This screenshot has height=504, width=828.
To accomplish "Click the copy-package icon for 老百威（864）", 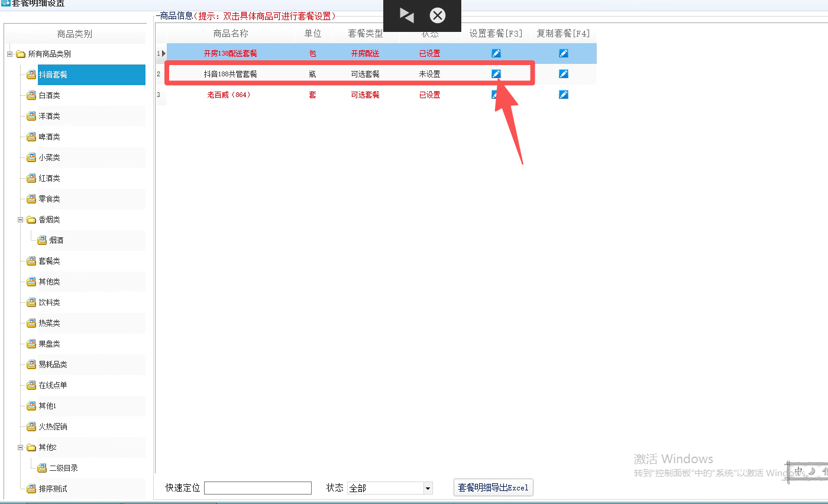I will click(564, 95).
